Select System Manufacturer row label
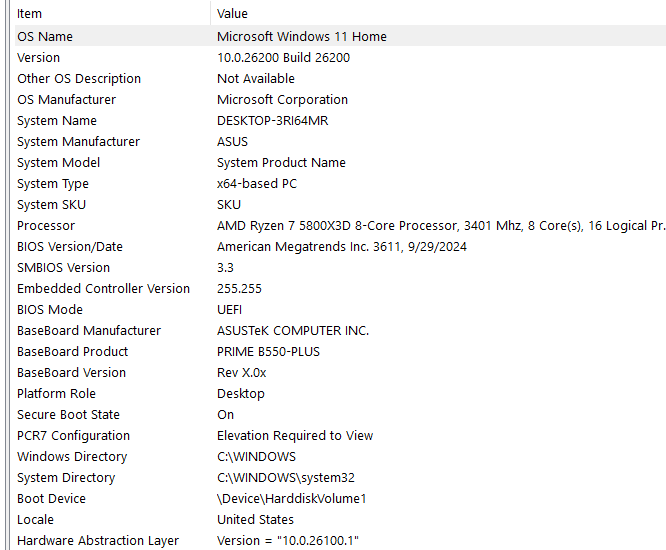Viewport: 666px width, 550px height. point(79,142)
